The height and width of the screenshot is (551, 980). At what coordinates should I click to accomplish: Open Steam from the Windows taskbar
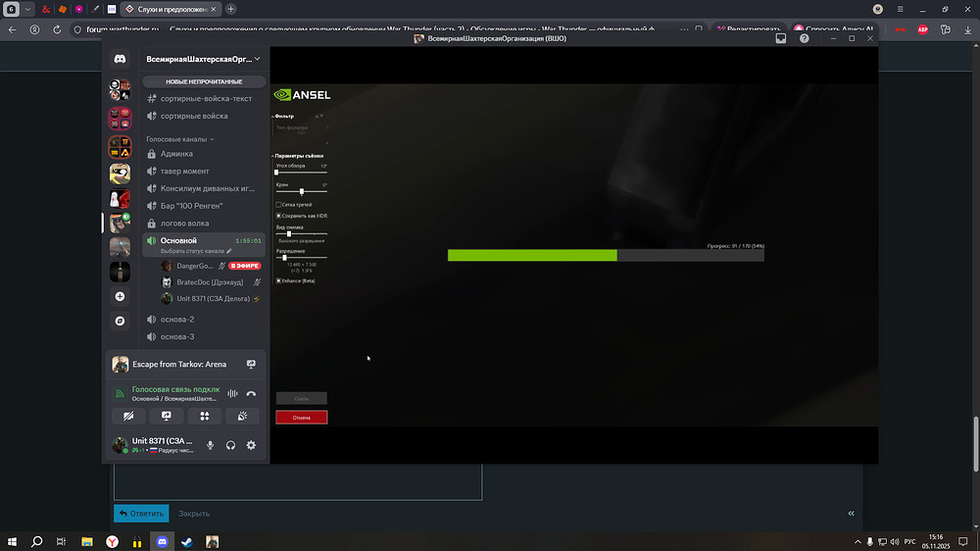click(x=186, y=541)
